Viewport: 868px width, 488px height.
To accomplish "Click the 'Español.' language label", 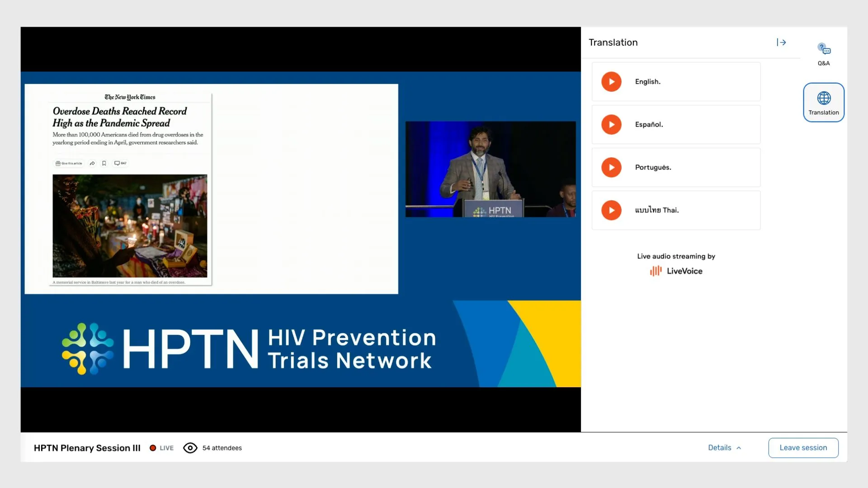I will tap(649, 125).
